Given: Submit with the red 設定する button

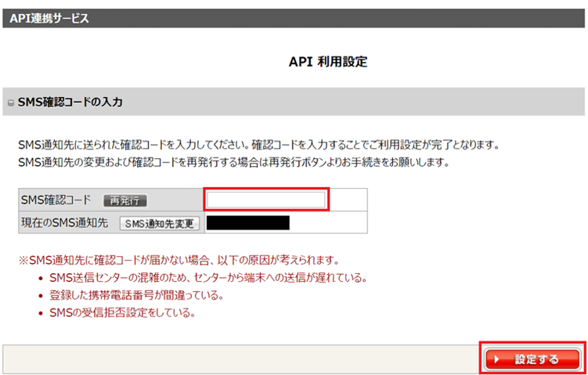Looking at the screenshot, I should 532,359.
